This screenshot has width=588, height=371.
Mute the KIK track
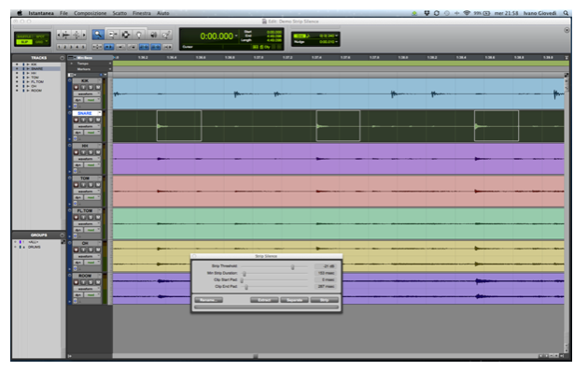(x=97, y=88)
